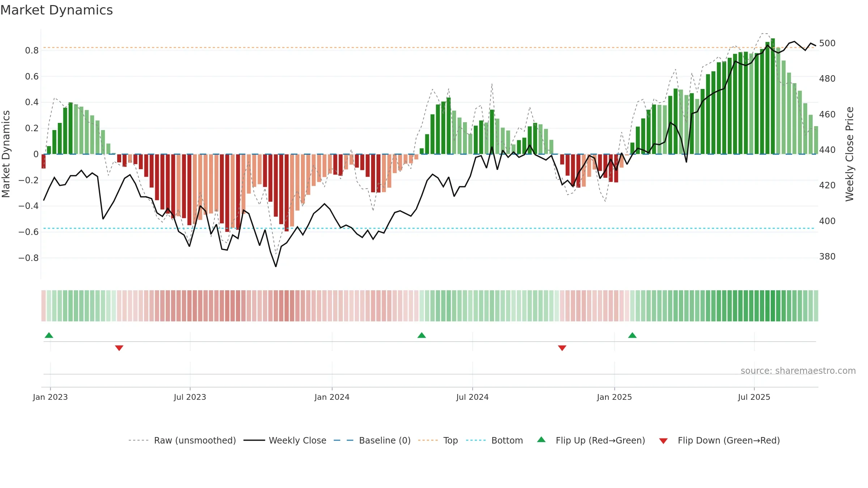Click the −0.8 left axis tick label

29,258
